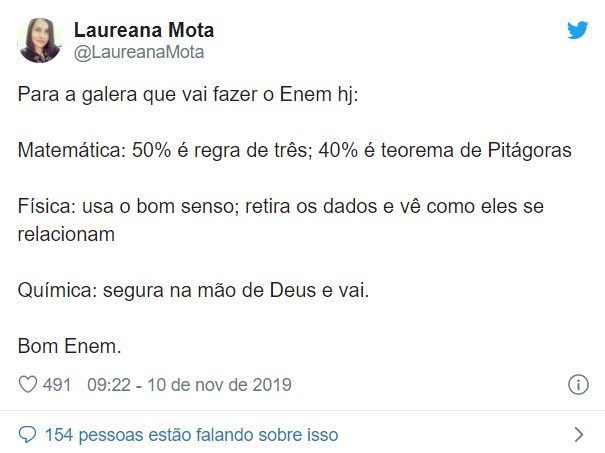605x453 pixels.
Task: Open the @LaureanaMota handle link
Action: coord(139,52)
